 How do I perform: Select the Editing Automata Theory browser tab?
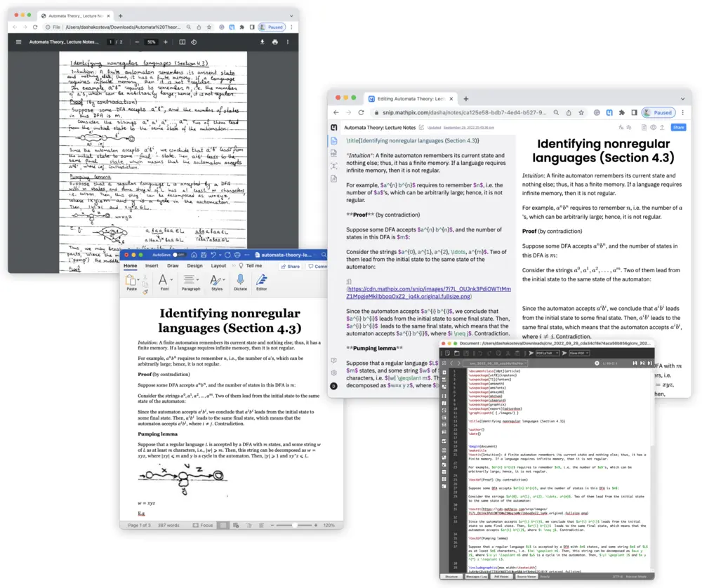[x=407, y=98]
